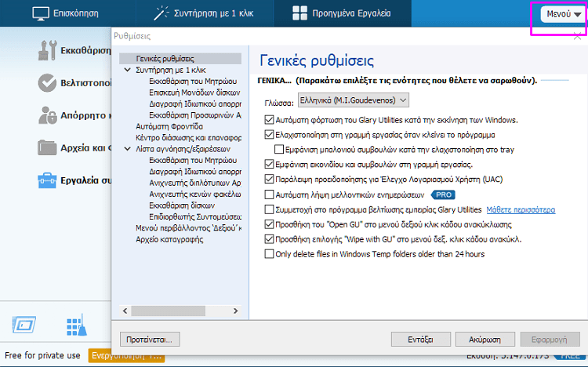Click the tree scrollbar right arrow
The image size is (588, 367).
[235, 311]
